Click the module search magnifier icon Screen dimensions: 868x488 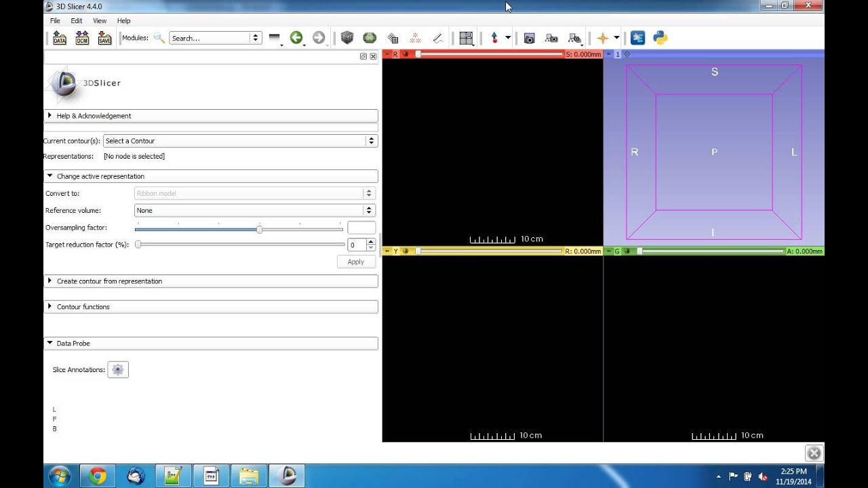coord(159,38)
